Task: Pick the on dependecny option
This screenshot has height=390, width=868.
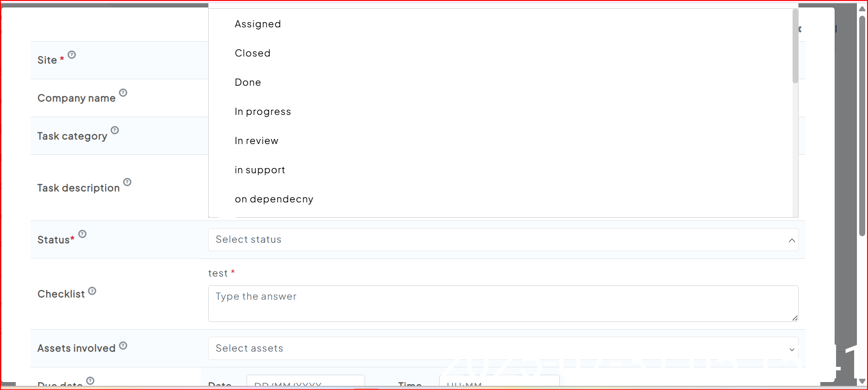Action: [274, 199]
